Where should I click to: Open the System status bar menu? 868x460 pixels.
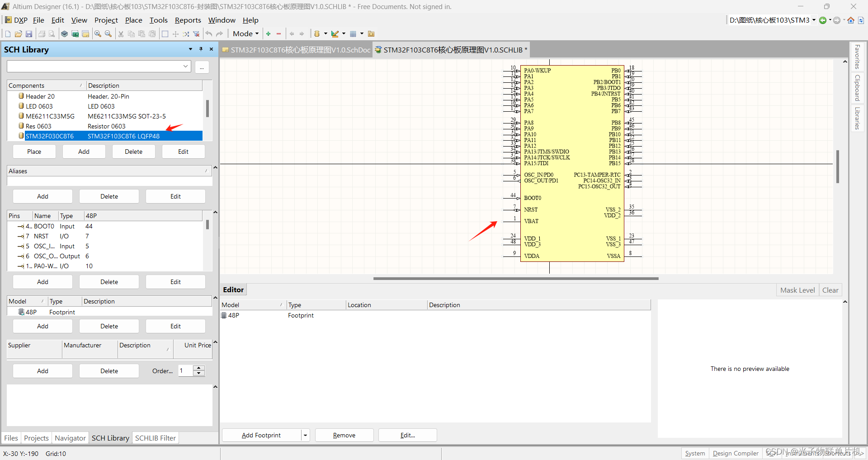pyautogui.click(x=695, y=453)
